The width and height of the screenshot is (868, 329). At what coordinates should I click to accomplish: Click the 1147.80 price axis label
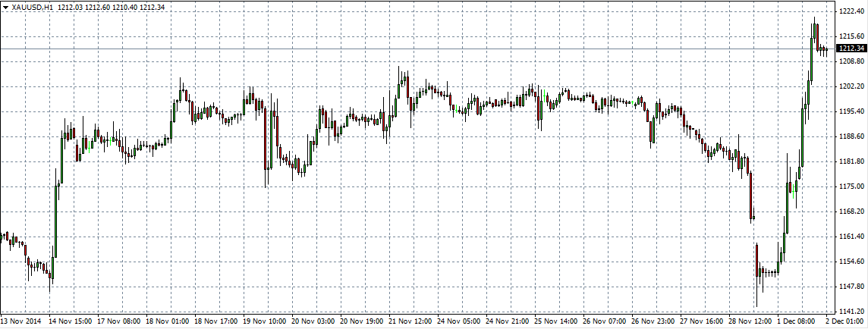[x=851, y=287]
